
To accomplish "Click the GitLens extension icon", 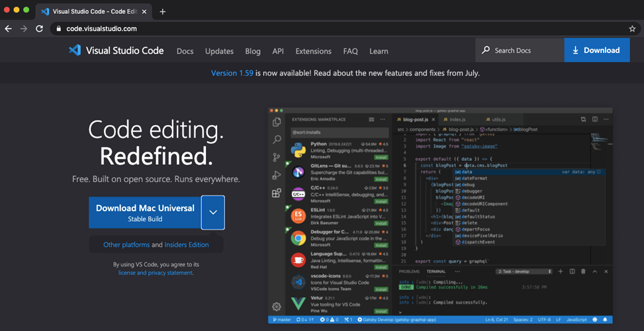I will (299, 173).
